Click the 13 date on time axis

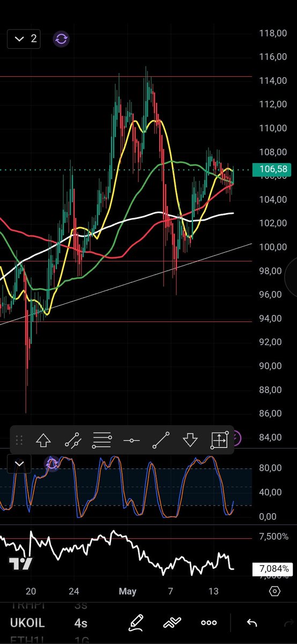tap(213, 591)
